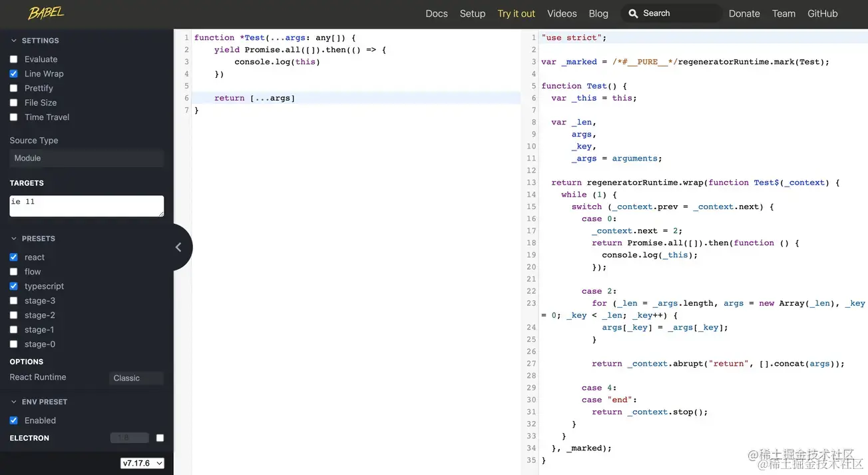Switch to the Try it out tab
The image size is (868, 475).
coord(516,13)
